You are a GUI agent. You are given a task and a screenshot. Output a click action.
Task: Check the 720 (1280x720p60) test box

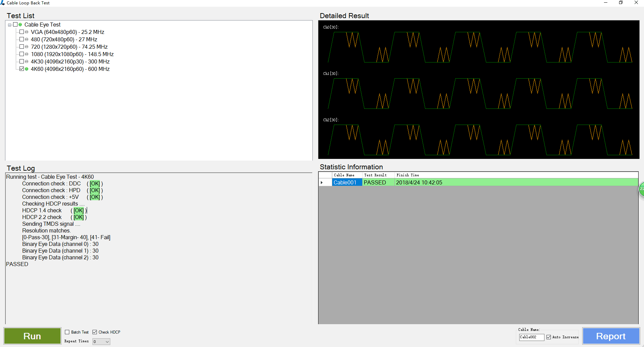pos(22,47)
